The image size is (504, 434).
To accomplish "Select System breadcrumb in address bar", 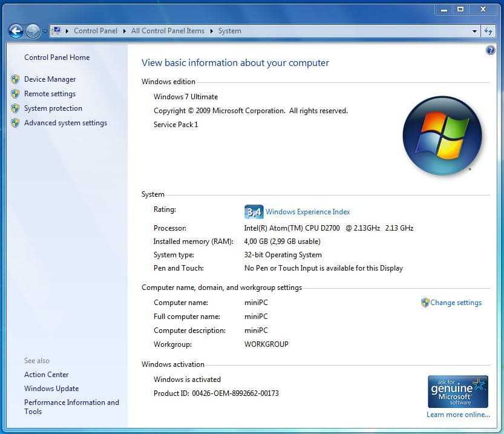I will click(229, 30).
